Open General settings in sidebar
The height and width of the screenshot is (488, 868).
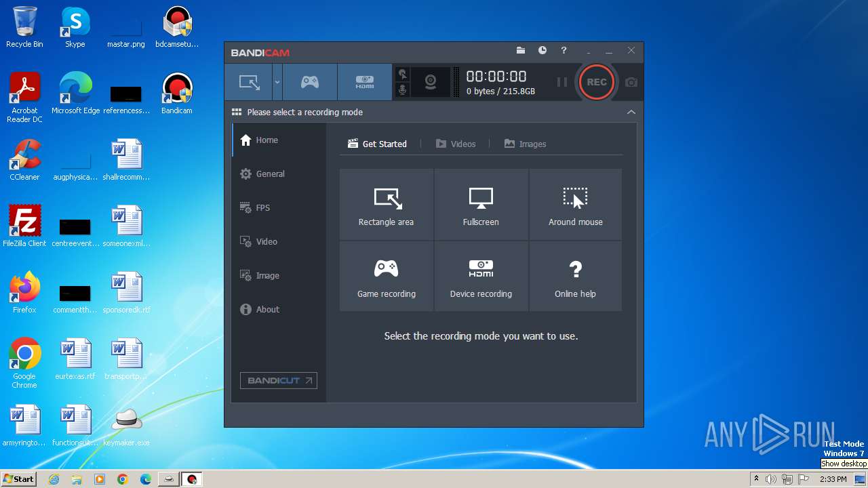[279, 174]
